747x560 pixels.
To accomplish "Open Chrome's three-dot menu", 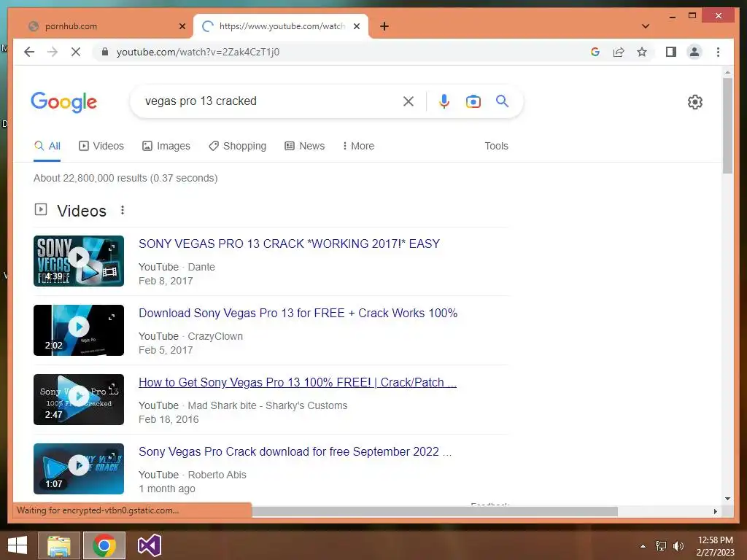I will click(x=718, y=52).
